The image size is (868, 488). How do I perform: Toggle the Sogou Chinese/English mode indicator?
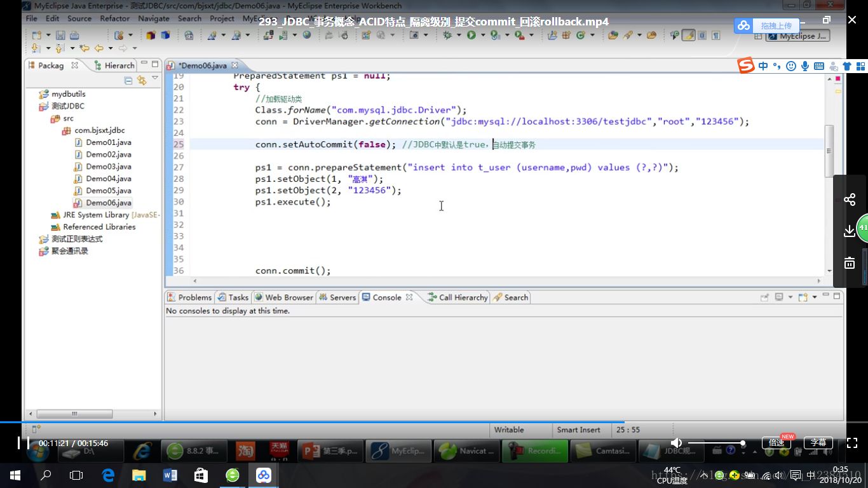click(763, 66)
